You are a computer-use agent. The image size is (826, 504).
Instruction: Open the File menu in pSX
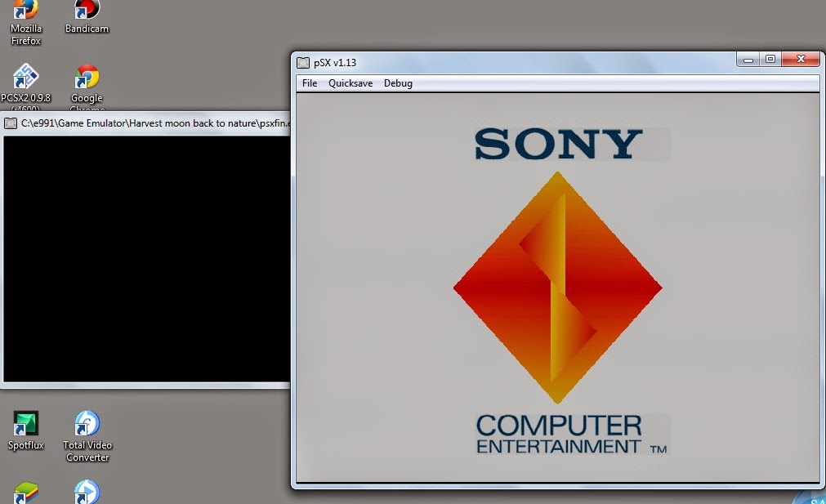tap(309, 83)
